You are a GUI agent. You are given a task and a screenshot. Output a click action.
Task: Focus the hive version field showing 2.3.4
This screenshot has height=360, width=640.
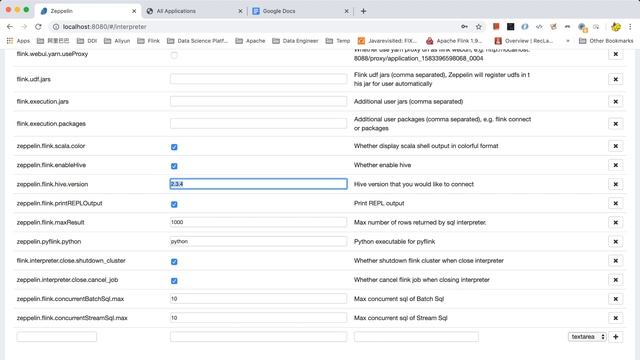[x=258, y=184]
